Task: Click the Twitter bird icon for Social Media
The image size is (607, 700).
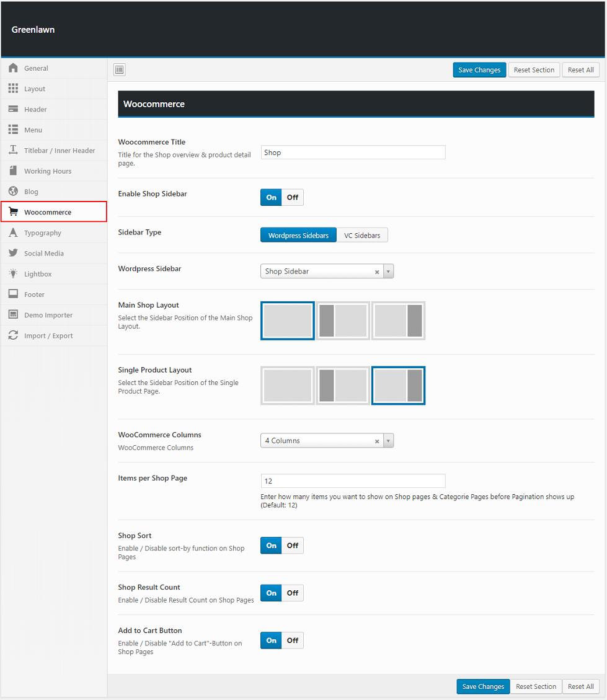Action: pyautogui.click(x=13, y=253)
